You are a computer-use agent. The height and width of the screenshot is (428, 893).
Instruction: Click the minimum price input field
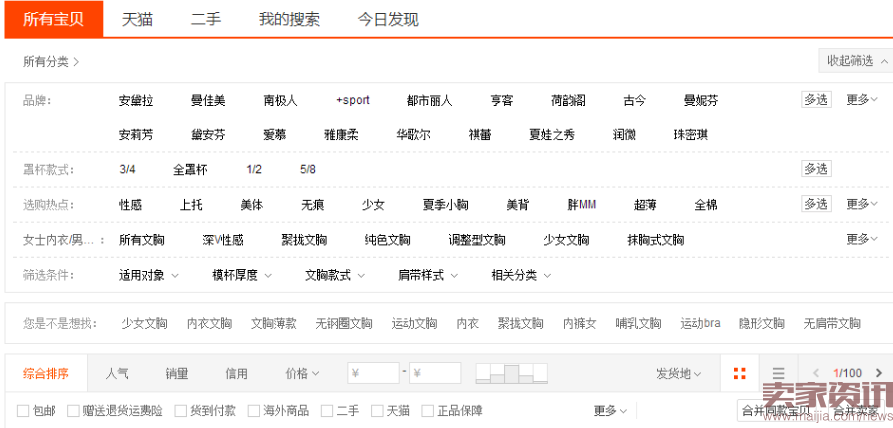(x=373, y=374)
